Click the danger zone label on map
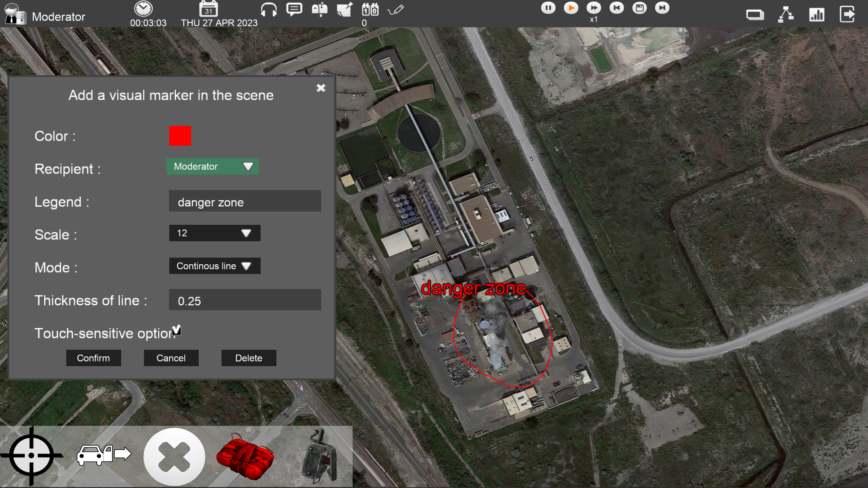868x488 pixels. pos(473,288)
